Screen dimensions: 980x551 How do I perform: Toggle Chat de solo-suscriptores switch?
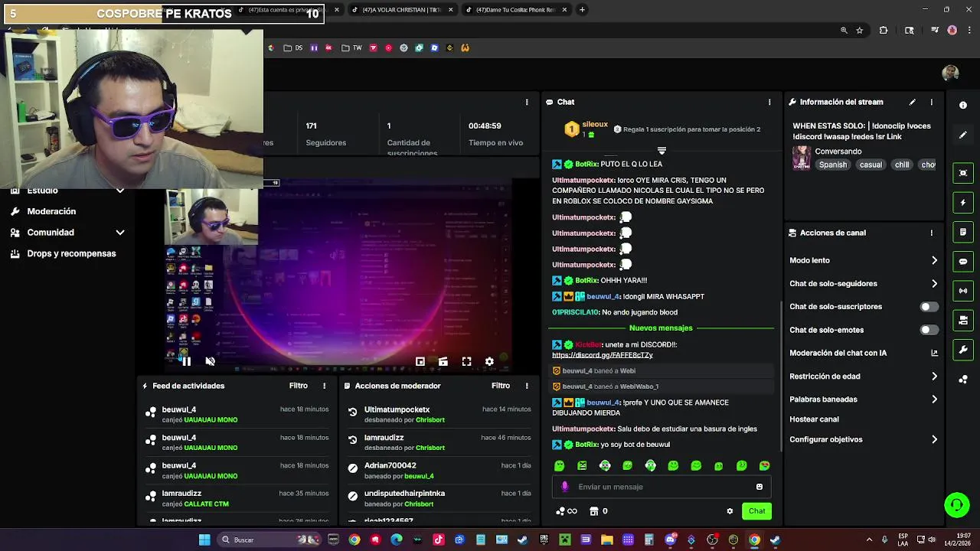929,307
